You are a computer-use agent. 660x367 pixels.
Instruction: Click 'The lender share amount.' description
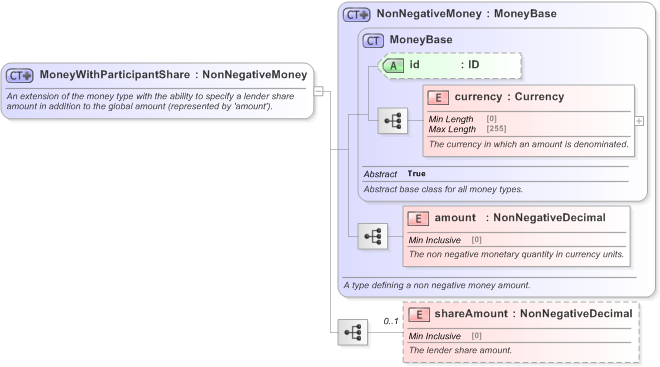click(460, 350)
